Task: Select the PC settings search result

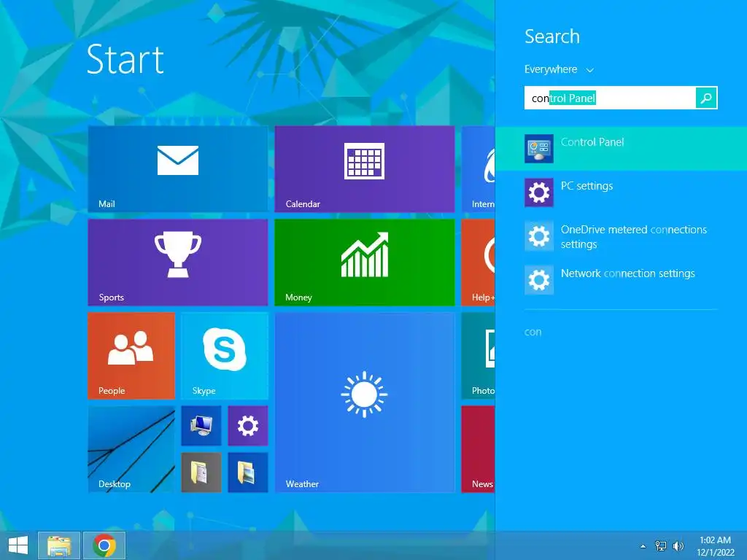Action: coord(622,192)
